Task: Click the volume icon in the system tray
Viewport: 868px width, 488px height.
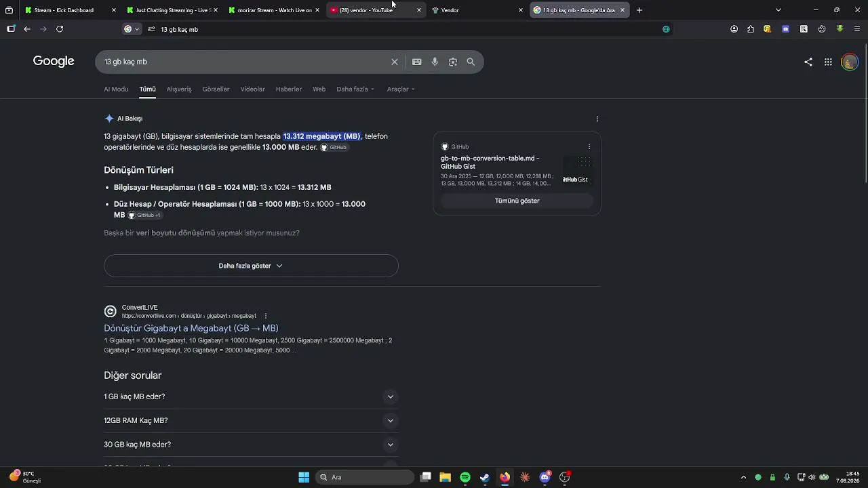Action: coord(812,477)
